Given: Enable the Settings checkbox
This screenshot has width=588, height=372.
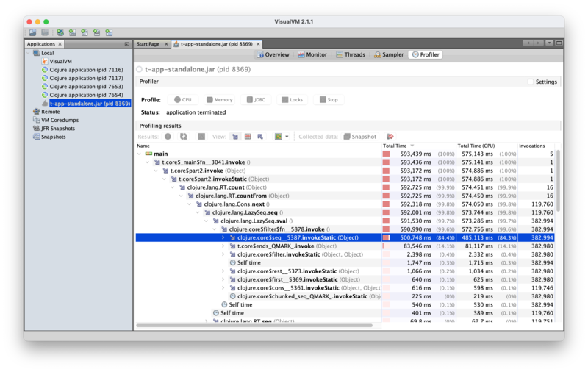Looking at the screenshot, I should 531,82.
